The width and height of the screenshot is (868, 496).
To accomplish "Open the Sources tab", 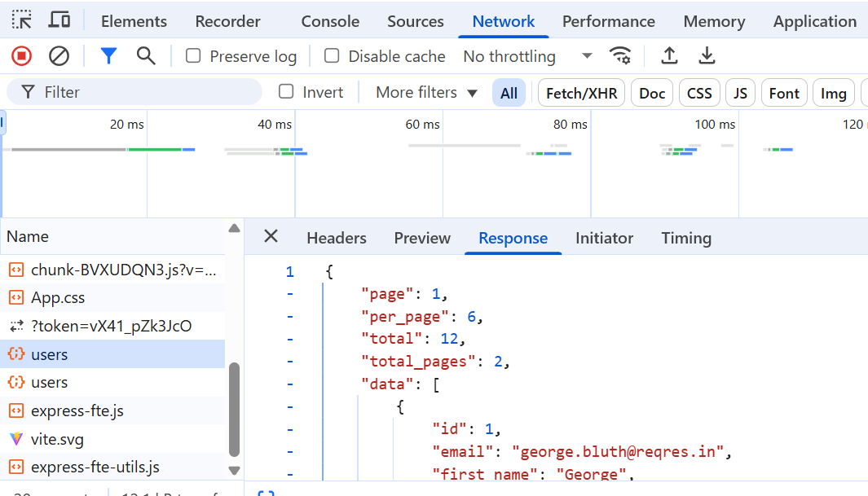I will pos(415,21).
